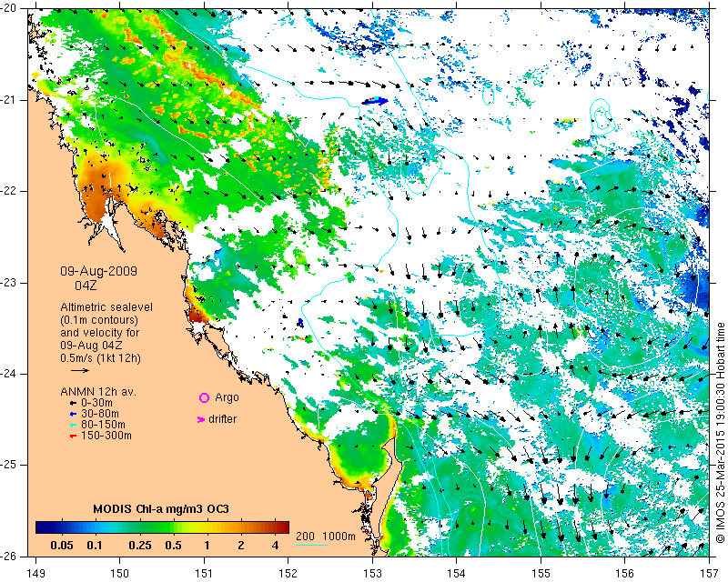
Task: Click the 151 longitude axis label
Action: pyautogui.click(x=204, y=574)
